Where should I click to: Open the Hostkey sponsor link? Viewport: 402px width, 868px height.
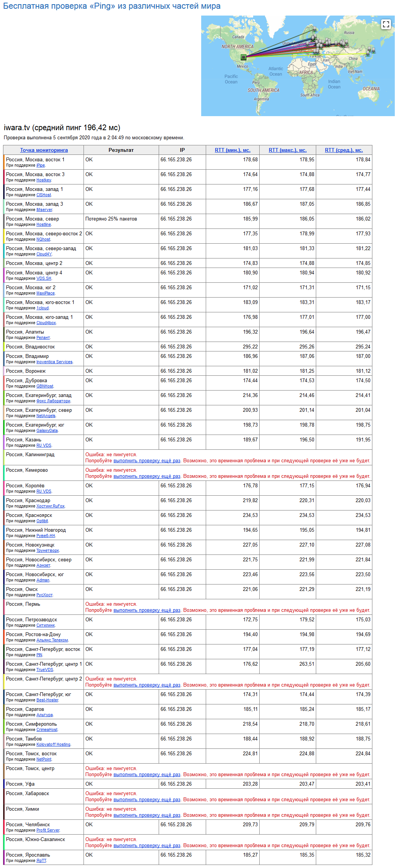tap(44, 180)
